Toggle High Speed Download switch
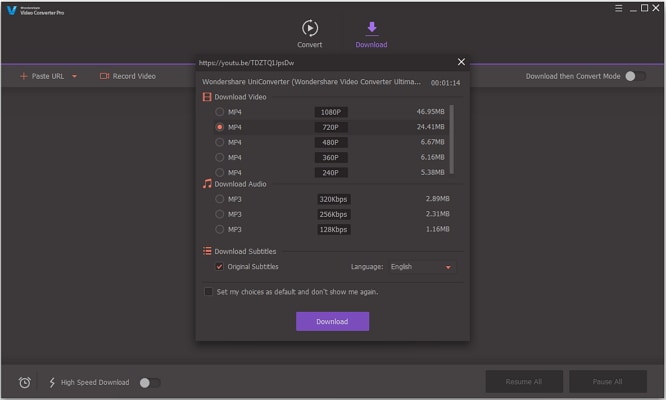This screenshot has height=400, width=666. click(x=150, y=383)
